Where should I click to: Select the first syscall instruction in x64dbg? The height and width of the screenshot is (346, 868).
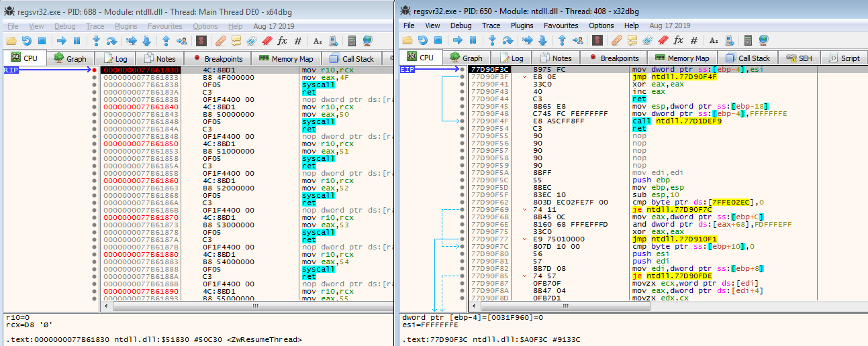(x=318, y=84)
